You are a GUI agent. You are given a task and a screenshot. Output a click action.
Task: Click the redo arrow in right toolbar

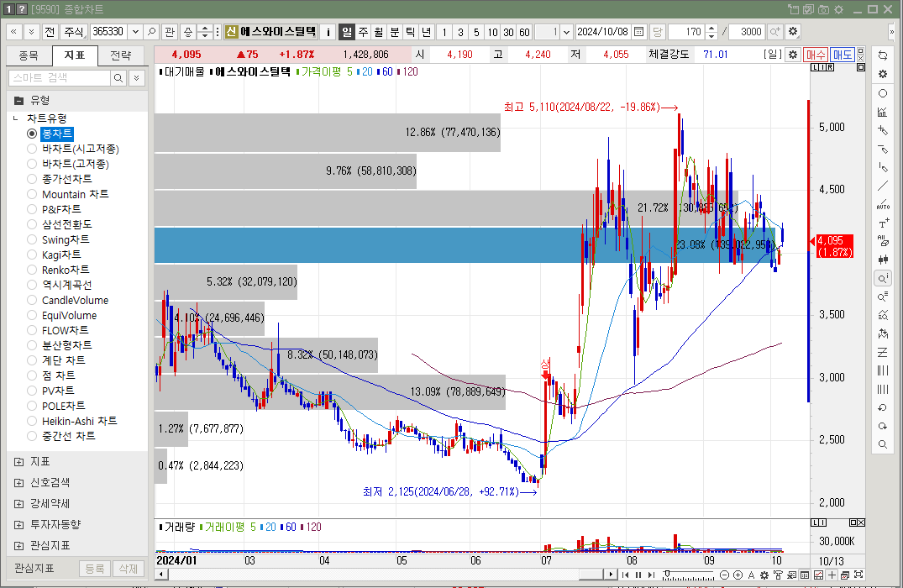(x=882, y=426)
